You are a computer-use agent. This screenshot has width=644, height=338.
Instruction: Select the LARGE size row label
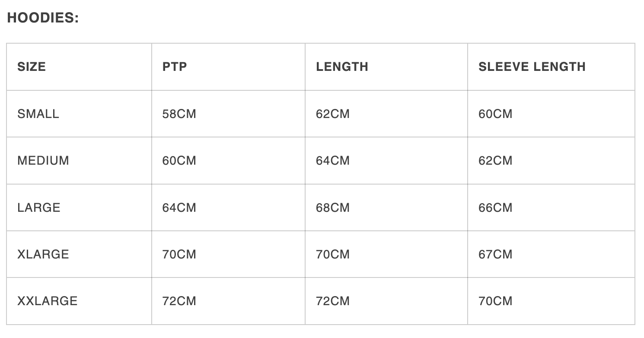pyautogui.click(x=39, y=207)
